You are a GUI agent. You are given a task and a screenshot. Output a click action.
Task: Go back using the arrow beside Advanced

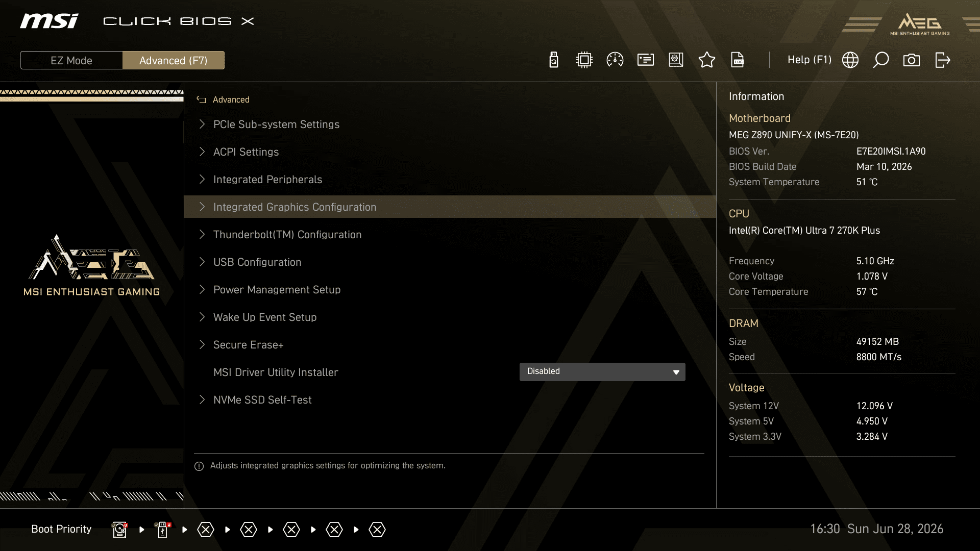point(201,100)
